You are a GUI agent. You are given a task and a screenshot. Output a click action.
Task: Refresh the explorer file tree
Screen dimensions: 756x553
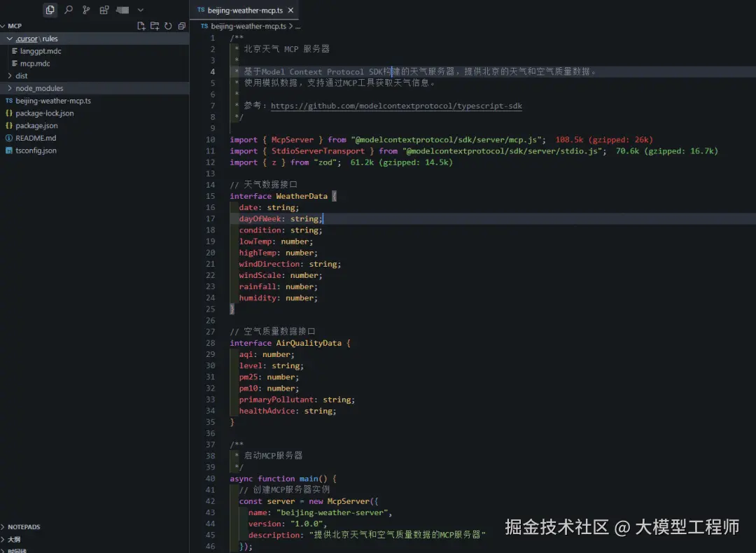click(168, 26)
